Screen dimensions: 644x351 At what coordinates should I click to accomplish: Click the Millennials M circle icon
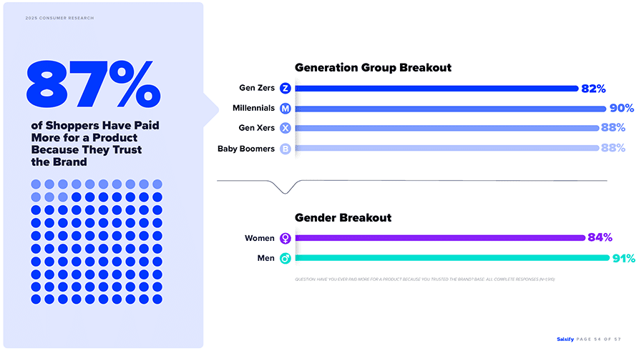tap(286, 109)
